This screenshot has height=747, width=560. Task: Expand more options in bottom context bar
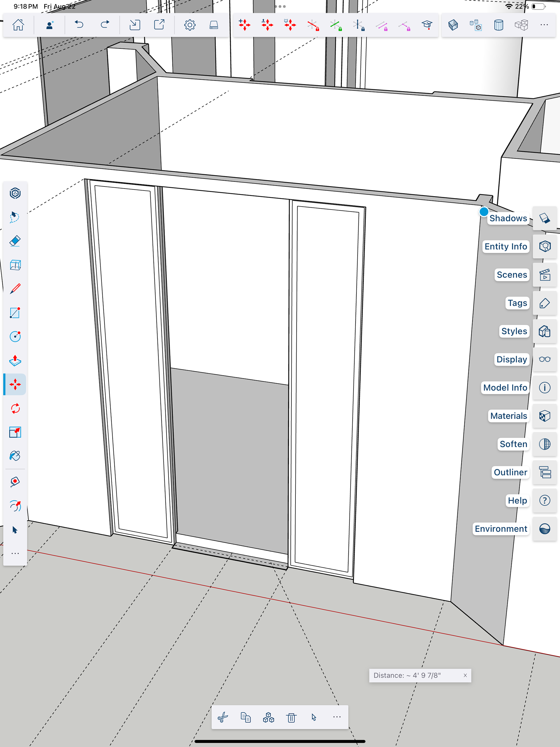click(x=337, y=717)
